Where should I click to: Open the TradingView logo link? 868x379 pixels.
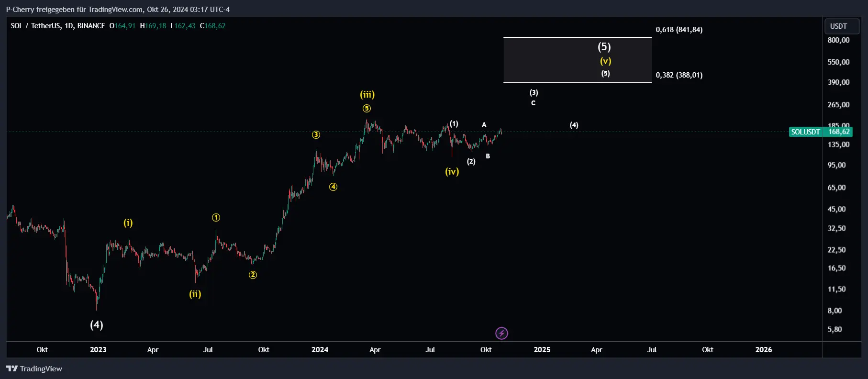tap(34, 368)
